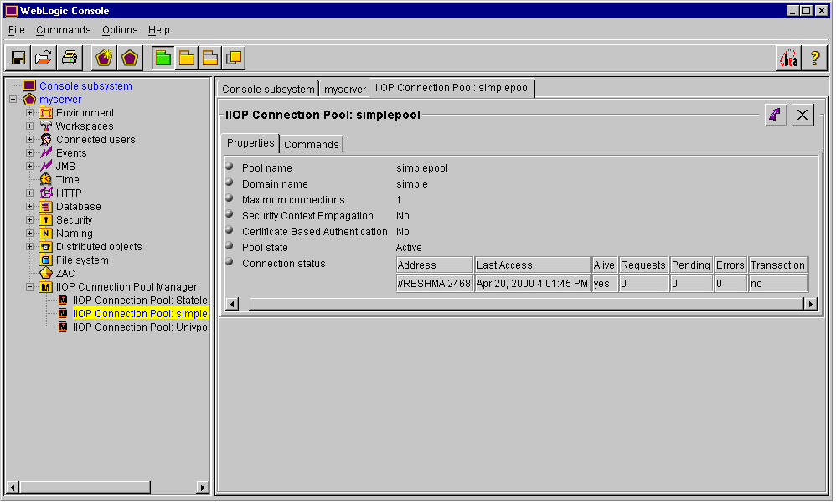Click the Connected users node icon
Screen dimensions: 836x504
click(x=46, y=140)
